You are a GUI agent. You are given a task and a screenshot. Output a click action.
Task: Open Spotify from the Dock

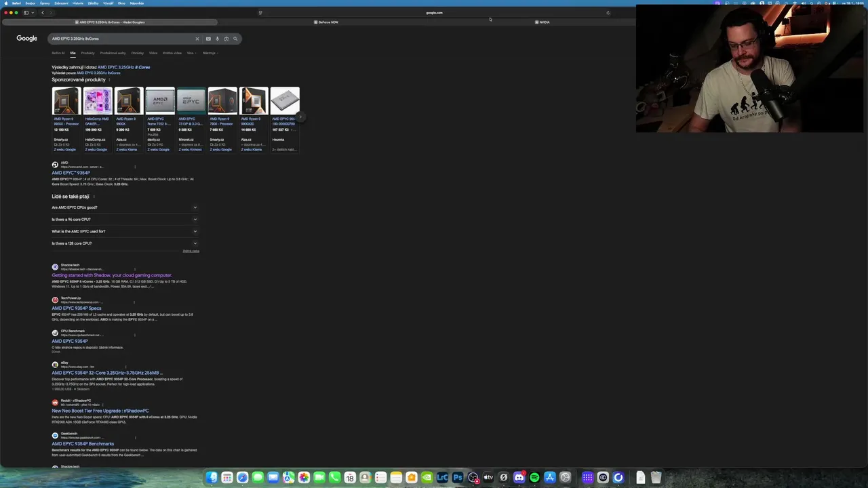pyautogui.click(x=534, y=477)
